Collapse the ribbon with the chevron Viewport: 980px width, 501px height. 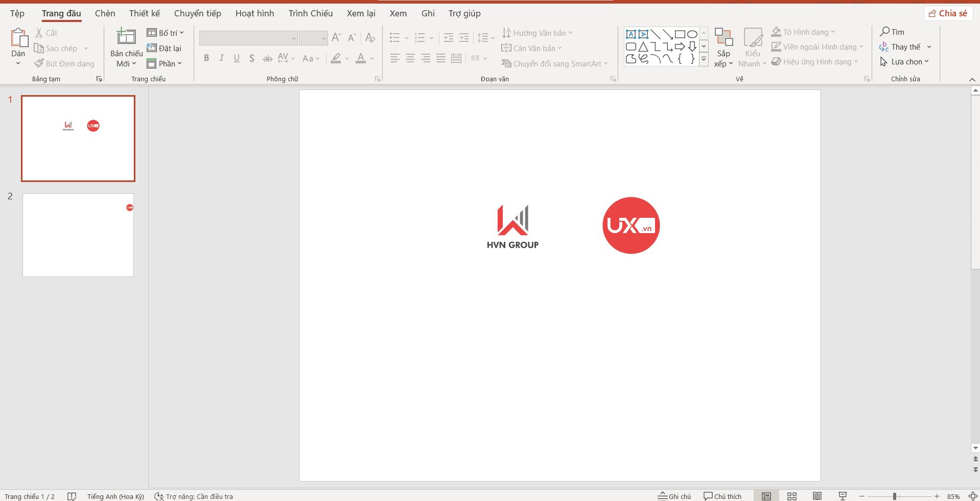coord(972,79)
